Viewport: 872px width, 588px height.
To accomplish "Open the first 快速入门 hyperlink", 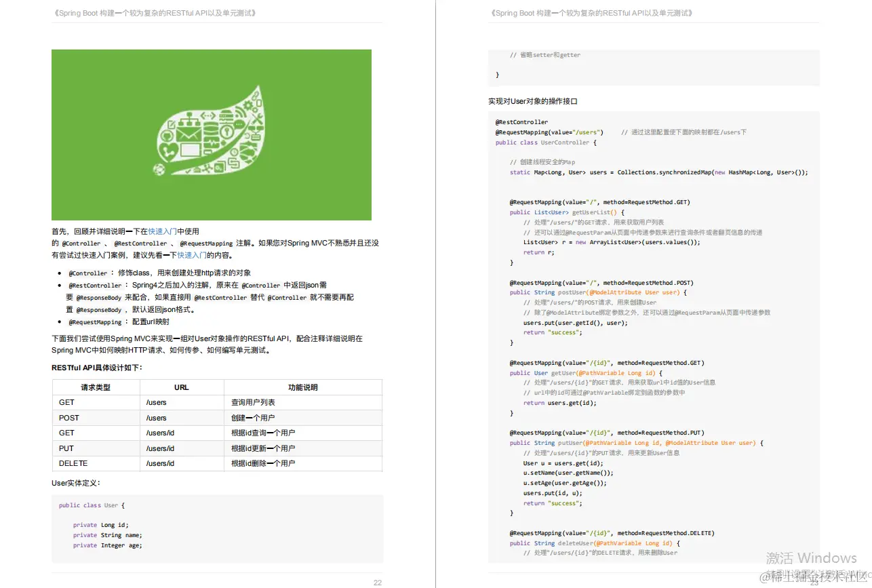I will tap(161, 231).
